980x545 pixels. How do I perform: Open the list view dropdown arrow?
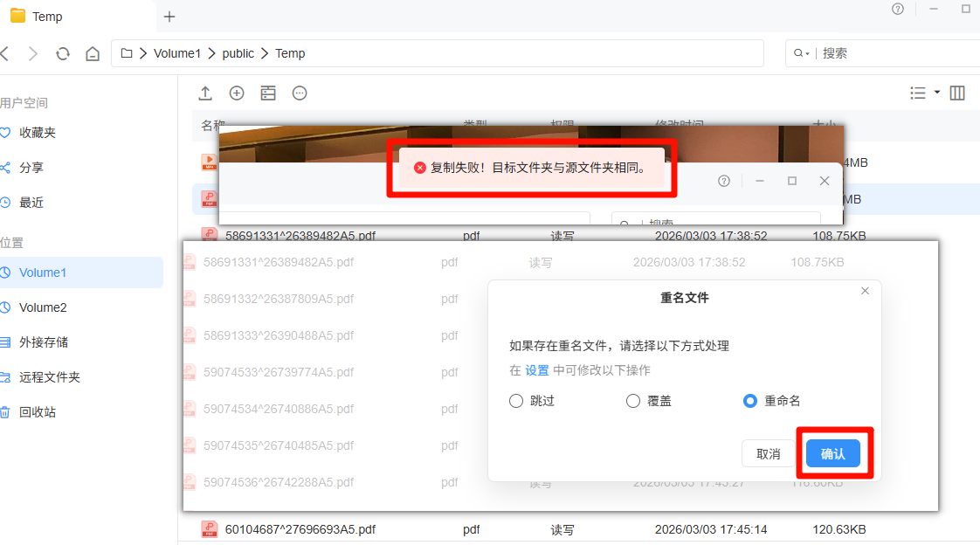937,93
